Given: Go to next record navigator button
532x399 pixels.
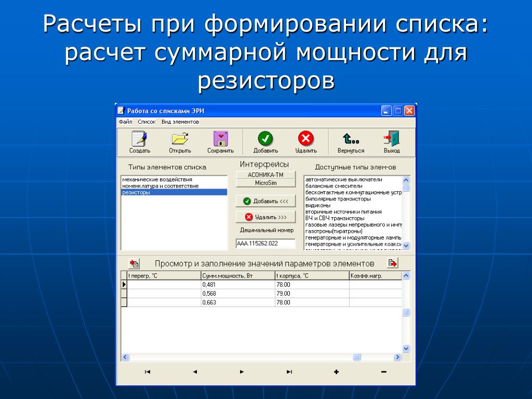Looking at the screenshot, I should [242, 372].
